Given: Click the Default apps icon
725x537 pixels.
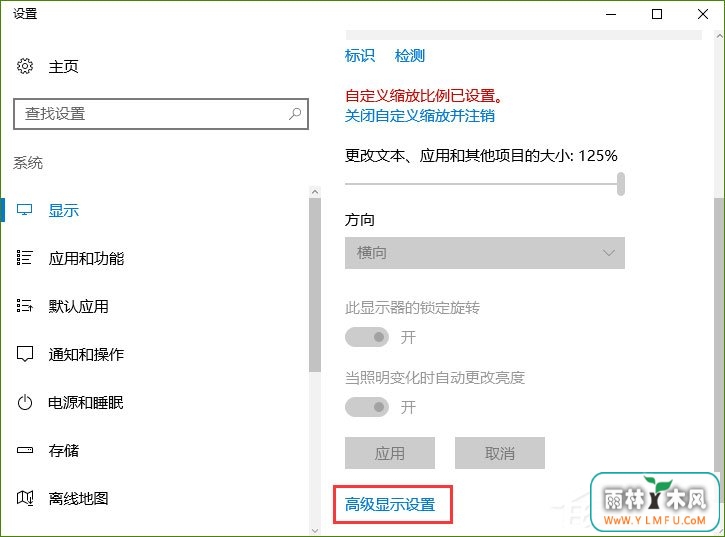Looking at the screenshot, I should point(25,306).
